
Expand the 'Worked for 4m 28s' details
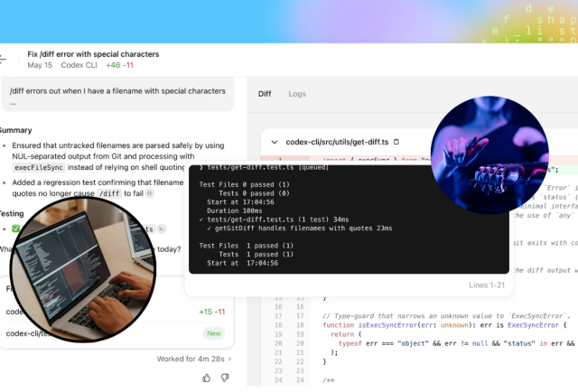tap(194, 359)
